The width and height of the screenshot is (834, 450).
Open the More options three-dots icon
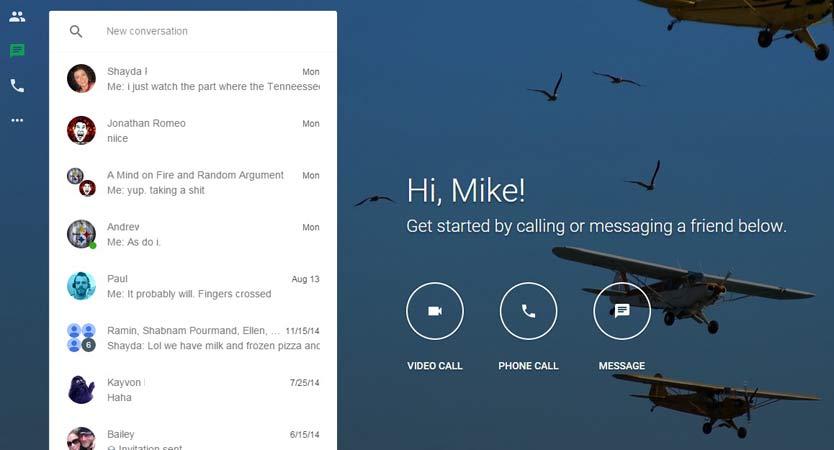click(17, 120)
